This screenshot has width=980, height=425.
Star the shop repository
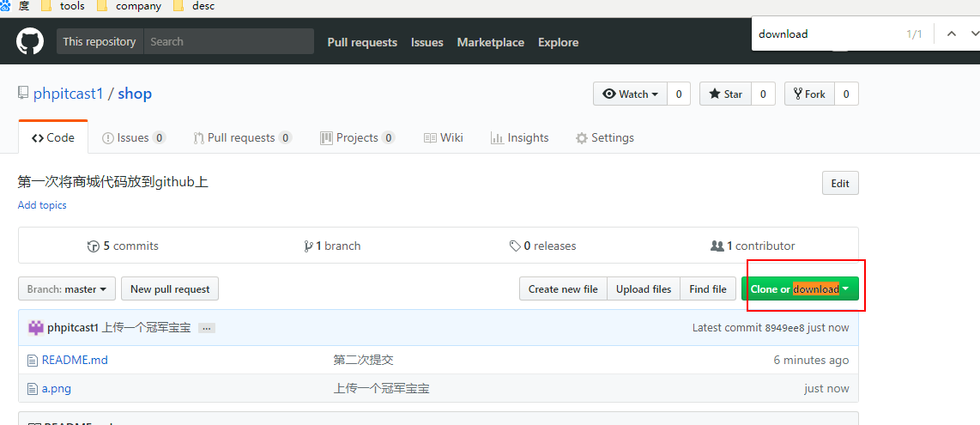(x=725, y=94)
